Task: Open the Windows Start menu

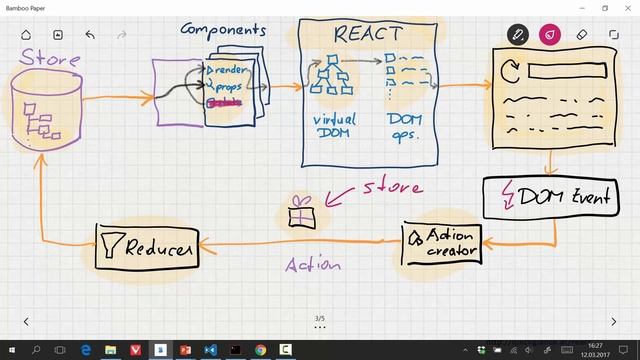Action: tap(12, 350)
